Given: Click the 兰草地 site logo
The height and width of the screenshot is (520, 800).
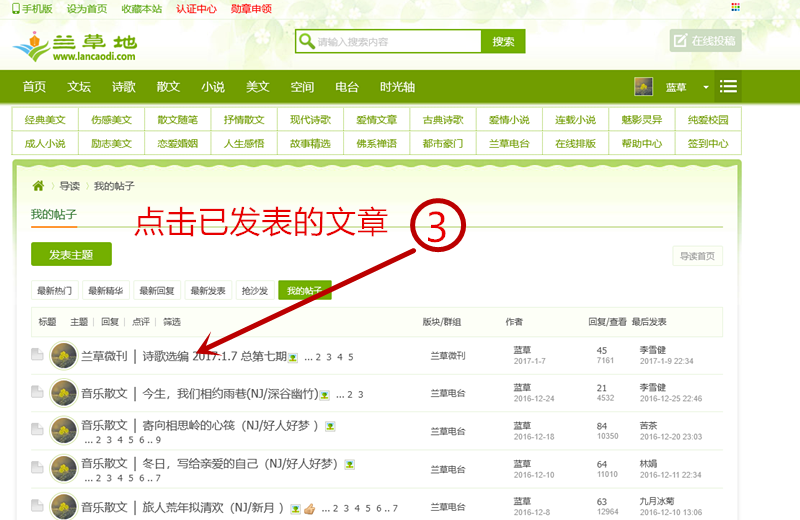Looking at the screenshot, I should click(x=74, y=46).
